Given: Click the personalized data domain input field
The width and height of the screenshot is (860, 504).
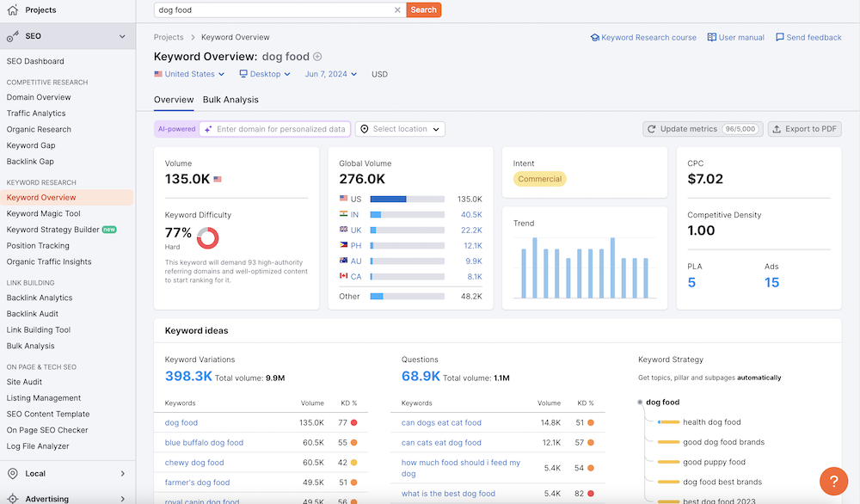Looking at the screenshot, I should (x=280, y=129).
